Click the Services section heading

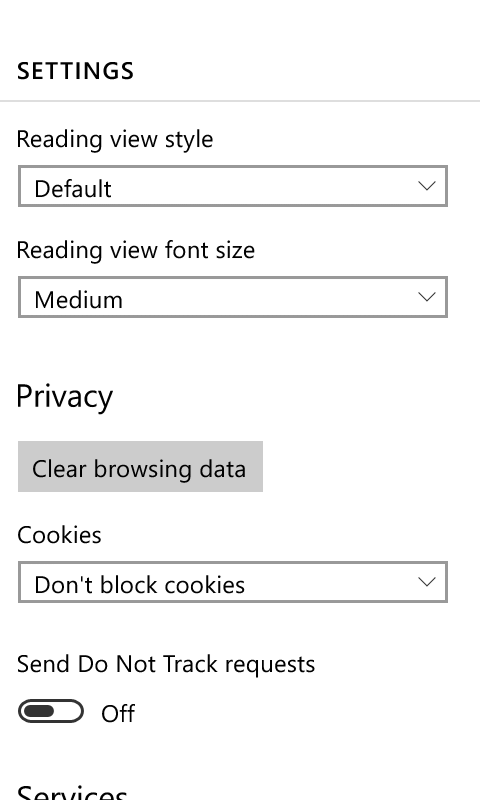(72, 791)
